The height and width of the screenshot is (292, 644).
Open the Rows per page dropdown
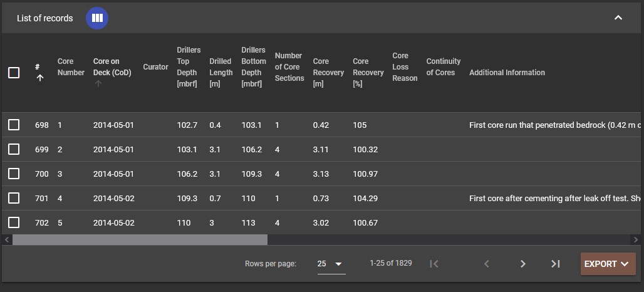pos(331,264)
